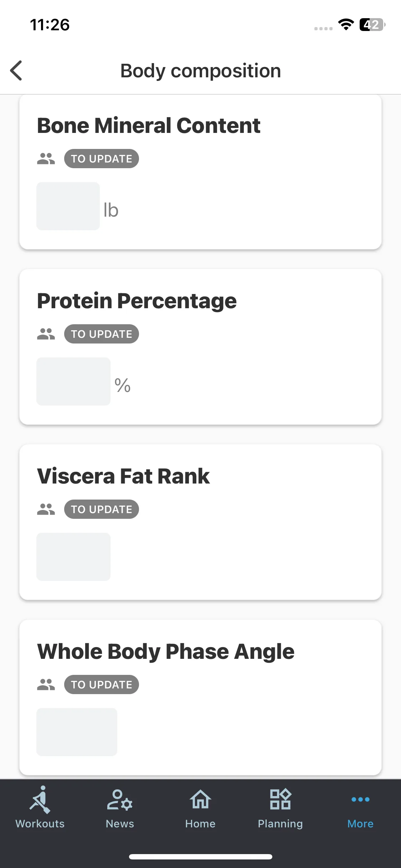The image size is (401, 868).
Task: Tap TO UPDATE badge for Viscera Fat Rank
Action: coord(102,509)
